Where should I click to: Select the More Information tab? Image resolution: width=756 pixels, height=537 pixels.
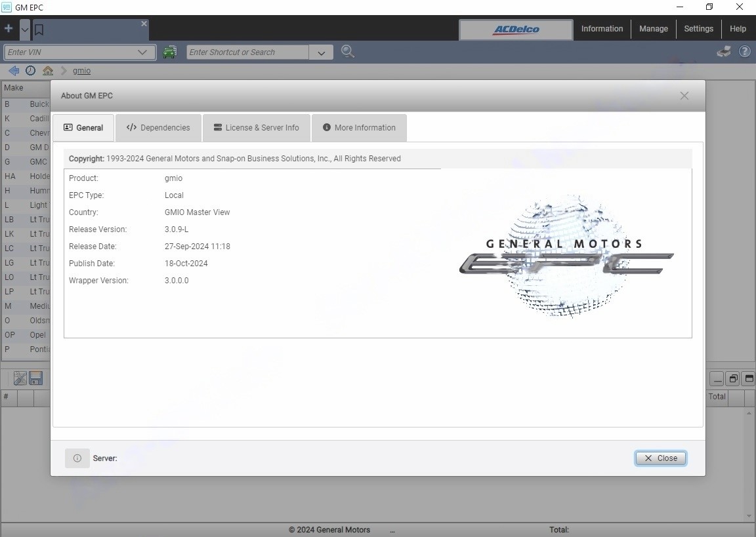(x=359, y=127)
